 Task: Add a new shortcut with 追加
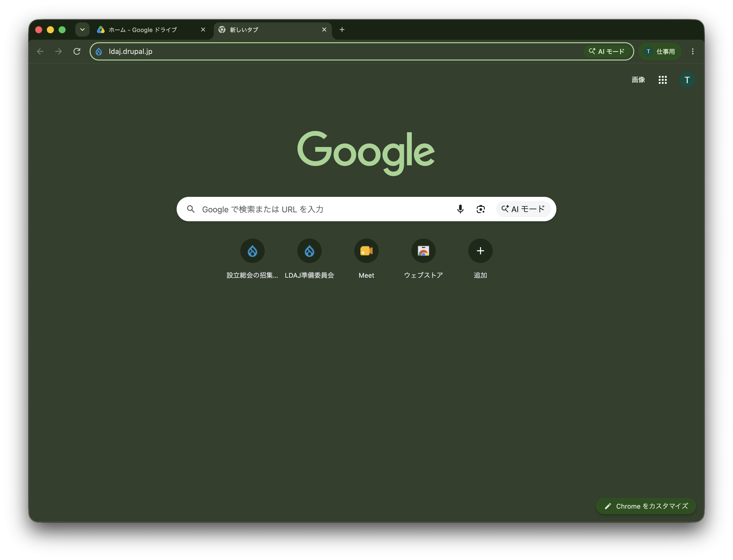click(x=480, y=259)
